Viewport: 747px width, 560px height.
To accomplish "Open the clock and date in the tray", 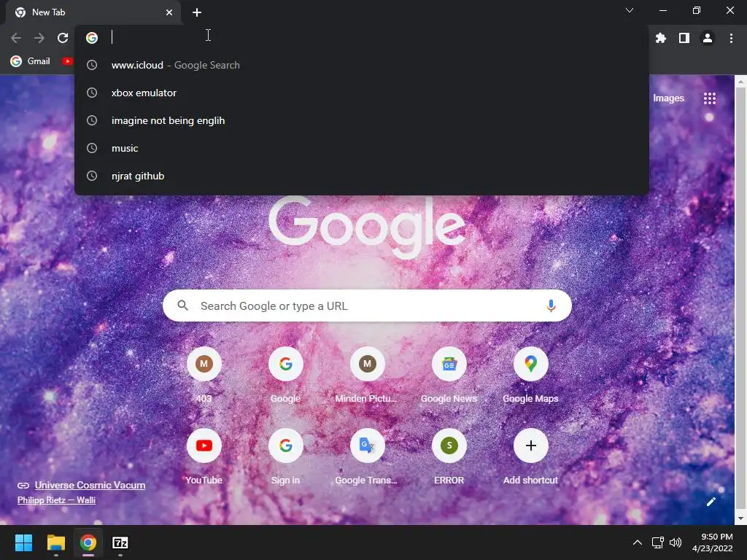I will tap(712, 542).
